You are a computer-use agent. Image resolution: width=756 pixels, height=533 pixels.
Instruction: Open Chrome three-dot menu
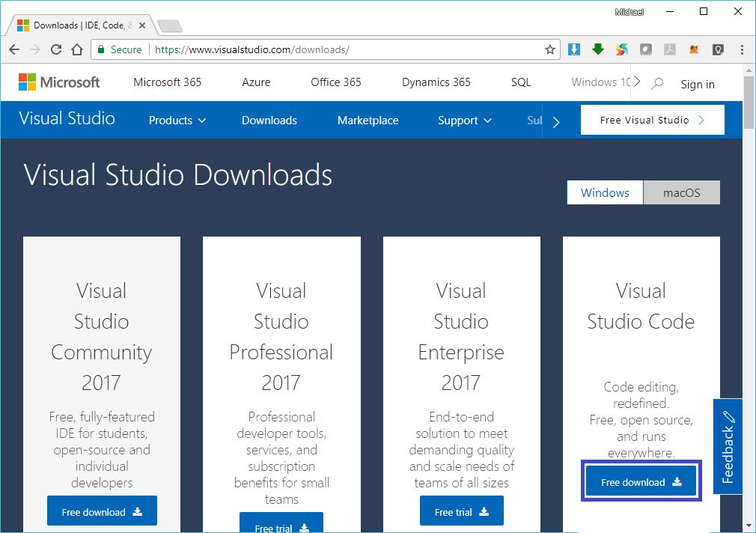coord(742,49)
